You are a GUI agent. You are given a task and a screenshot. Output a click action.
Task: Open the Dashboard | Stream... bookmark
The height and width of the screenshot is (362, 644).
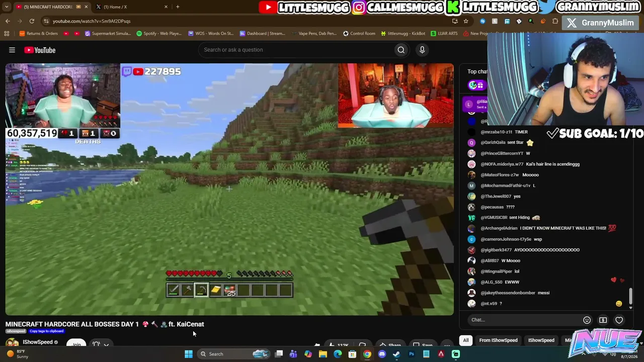coord(263,34)
